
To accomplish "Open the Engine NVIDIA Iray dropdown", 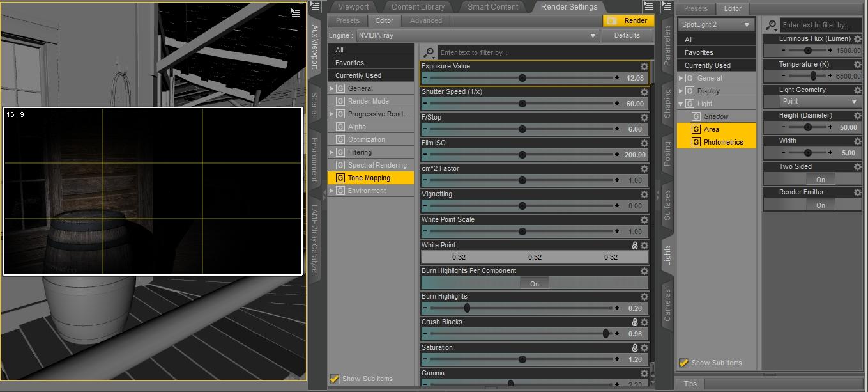I will tap(477, 36).
